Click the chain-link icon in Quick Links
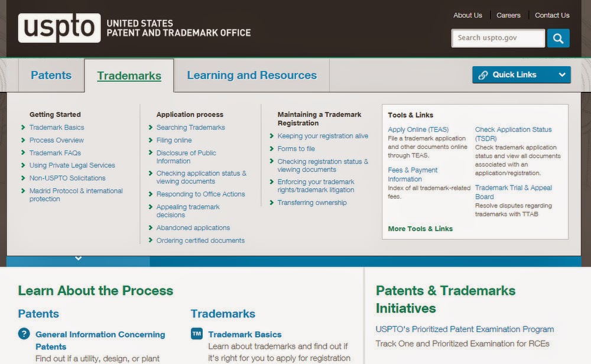Image resolution: width=591 pixels, height=364 pixels. point(483,75)
